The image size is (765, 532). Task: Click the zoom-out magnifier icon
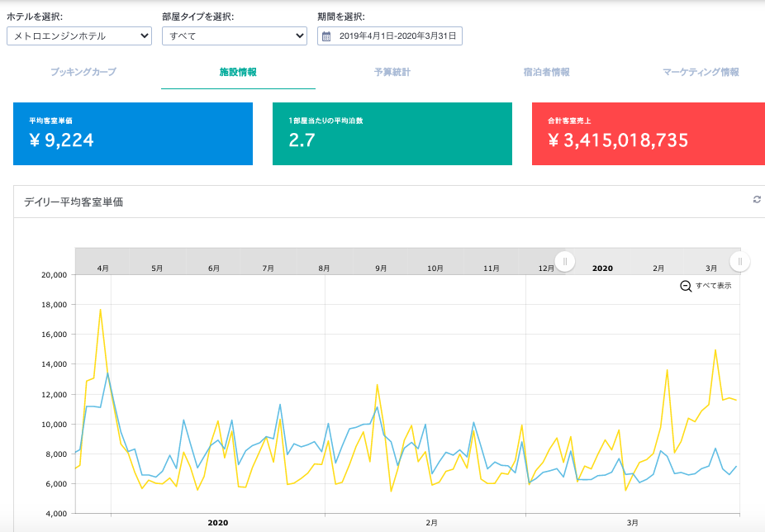click(686, 286)
